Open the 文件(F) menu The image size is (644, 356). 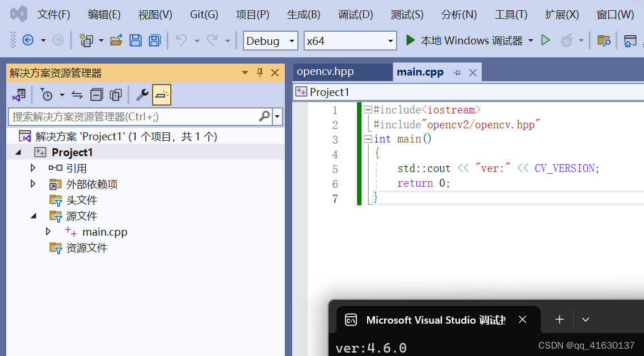54,14
